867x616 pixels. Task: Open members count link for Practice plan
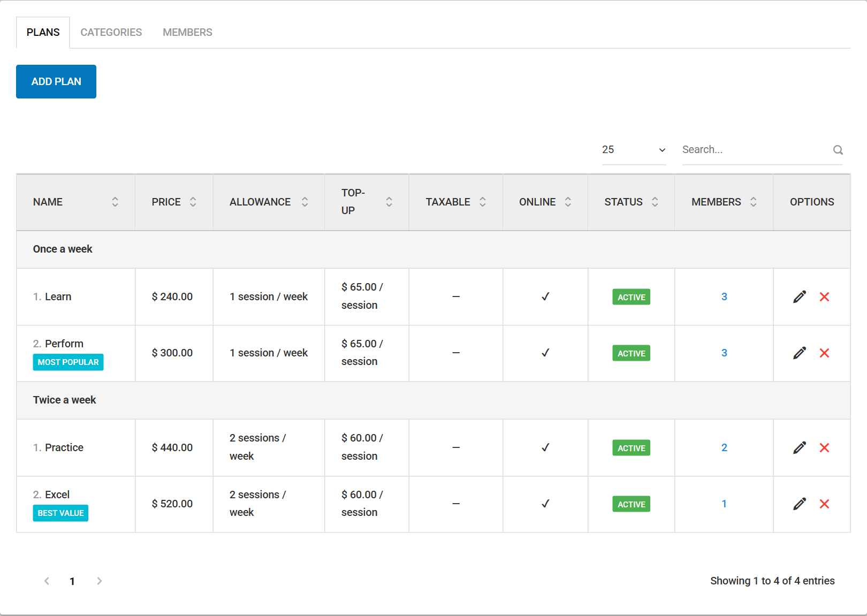(x=724, y=447)
